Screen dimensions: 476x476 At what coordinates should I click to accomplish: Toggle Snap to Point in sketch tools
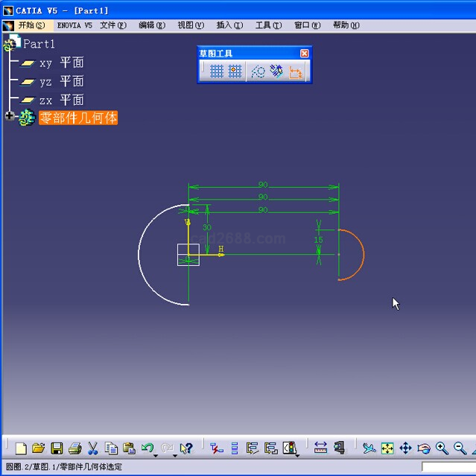235,71
